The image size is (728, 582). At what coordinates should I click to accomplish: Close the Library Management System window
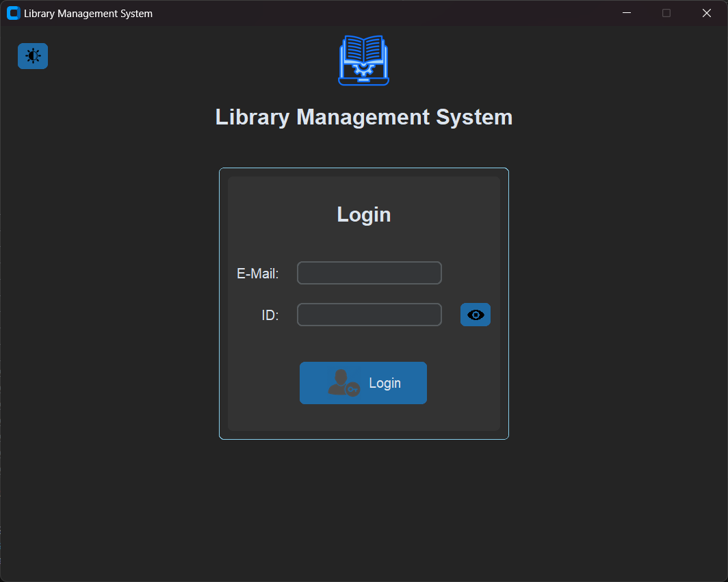point(706,12)
